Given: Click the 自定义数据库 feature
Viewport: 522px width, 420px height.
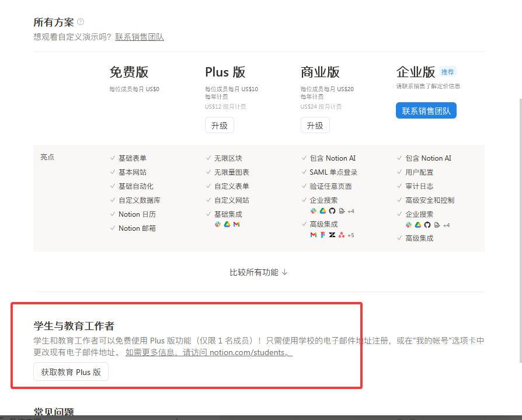Looking at the screenshot, I should click(x=140, y=200).
